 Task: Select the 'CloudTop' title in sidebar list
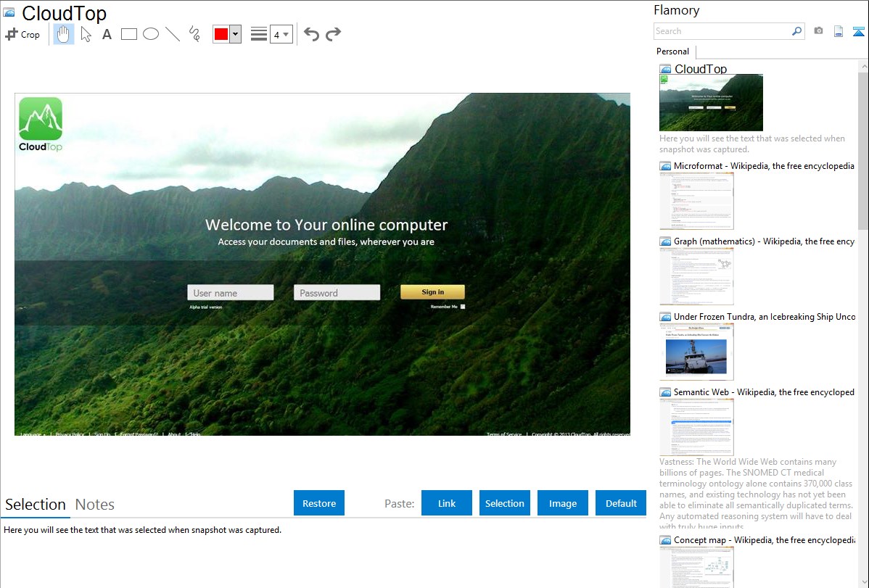pos(701,70)
